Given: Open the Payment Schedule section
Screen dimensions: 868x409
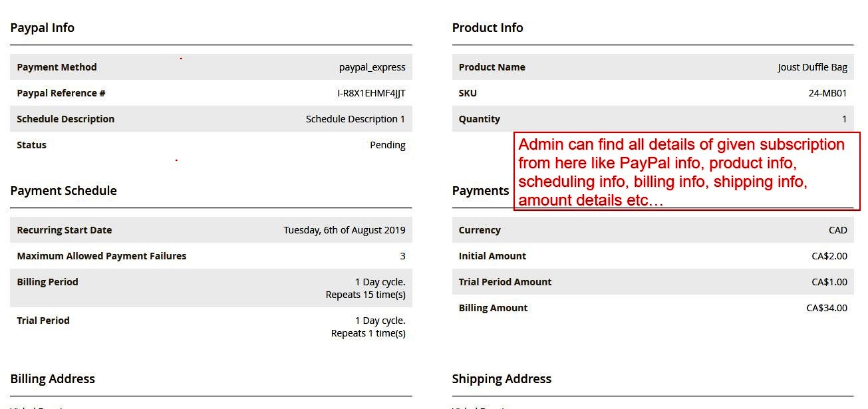Looking at the screenshot, I should pos(63,190).
